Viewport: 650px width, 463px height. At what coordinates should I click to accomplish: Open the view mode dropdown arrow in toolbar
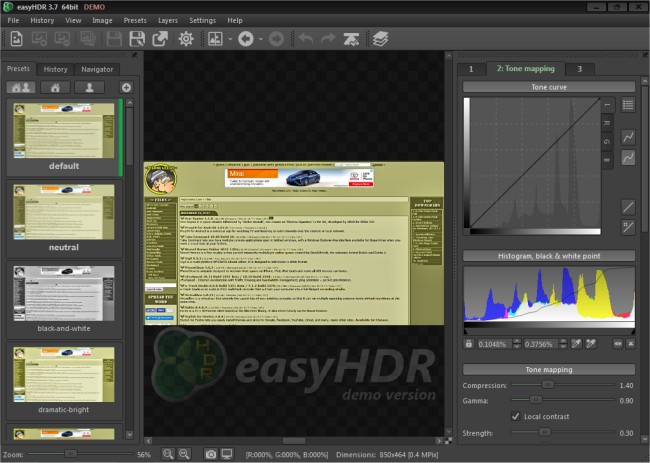coord(228,39)
